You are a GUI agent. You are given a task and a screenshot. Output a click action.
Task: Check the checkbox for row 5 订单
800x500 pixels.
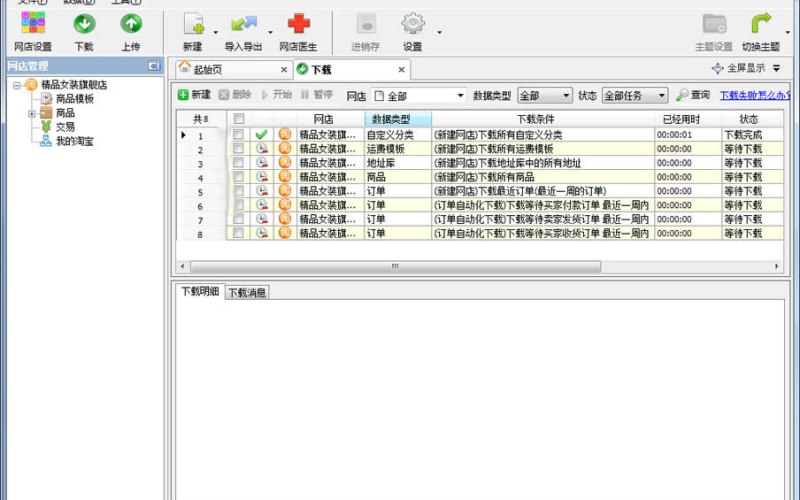238,190
